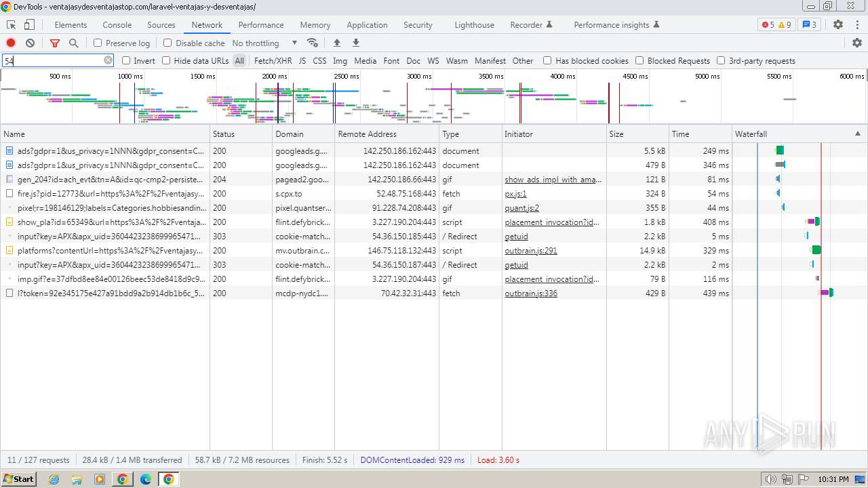Enable Disable cache checkbox
The width and height of the screenshot is (868, 488).
pos(167,43)
